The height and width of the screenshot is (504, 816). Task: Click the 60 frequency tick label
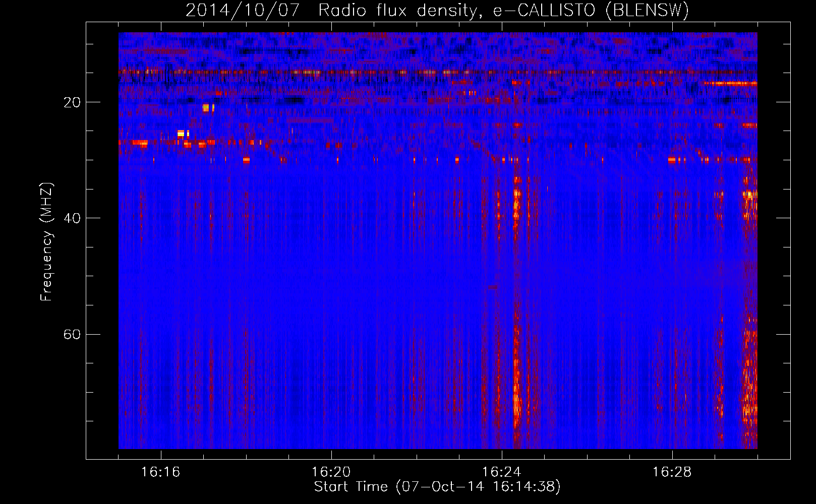72,335
